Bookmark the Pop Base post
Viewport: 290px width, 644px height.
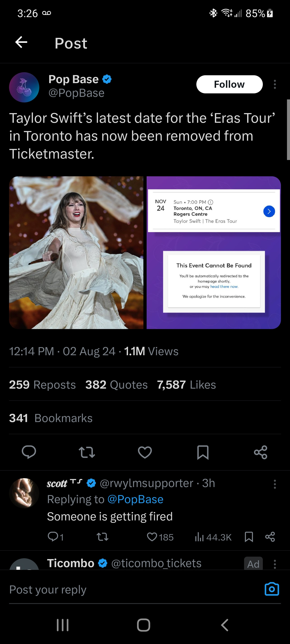coord(203,452)
